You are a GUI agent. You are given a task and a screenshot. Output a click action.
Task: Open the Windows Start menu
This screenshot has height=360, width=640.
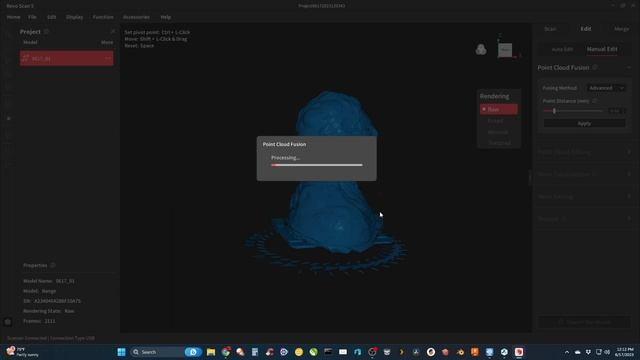pos(121,352)
